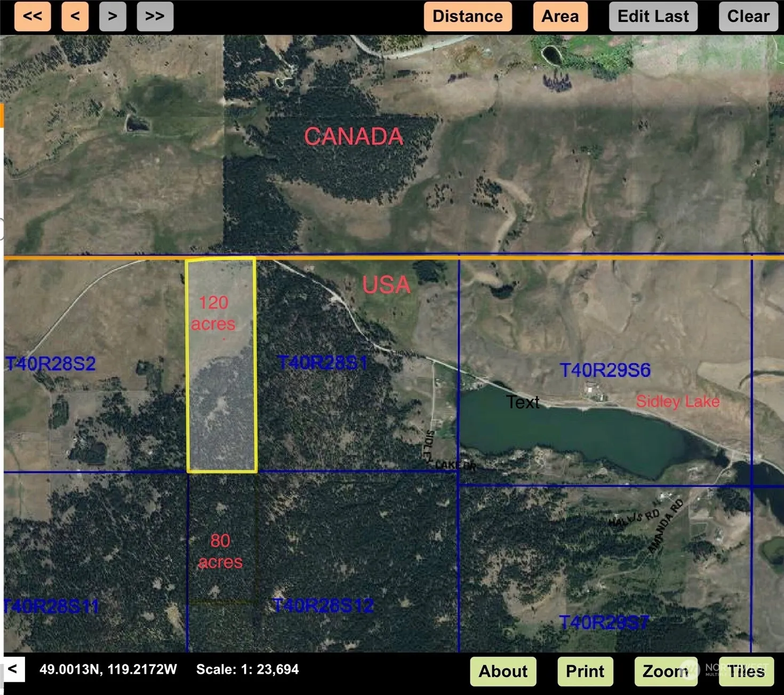This screenshot has width=784, height=695.
Task: Open the Zoom options
Action: pyautogui.click(x=665, y=671)
